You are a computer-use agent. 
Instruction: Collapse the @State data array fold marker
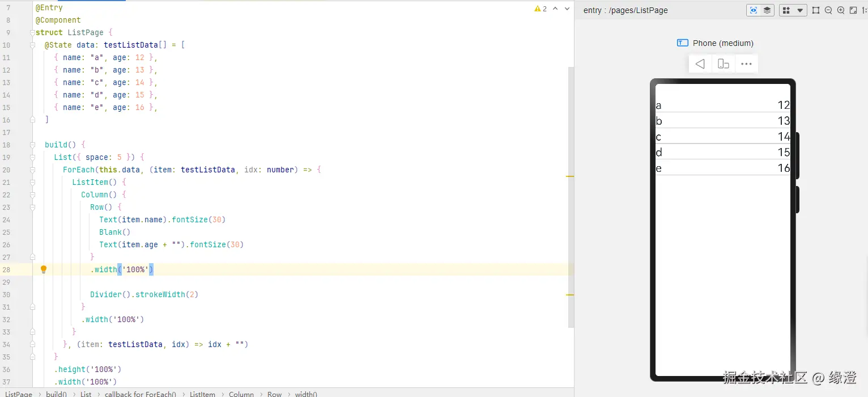point(32,45)
